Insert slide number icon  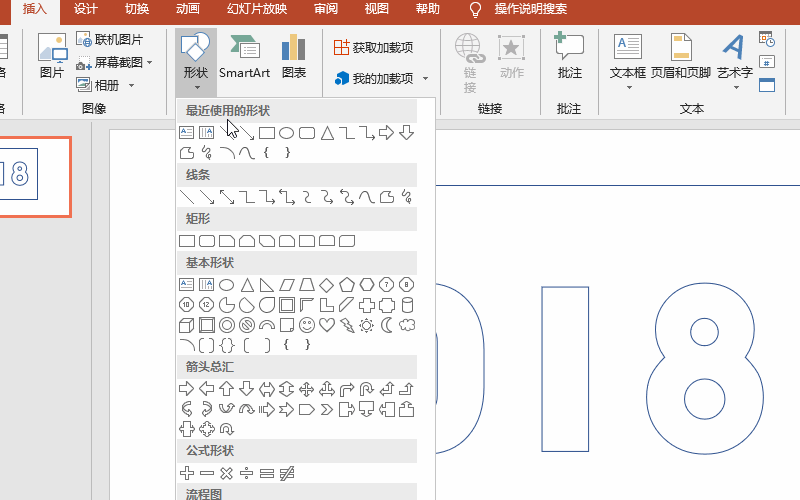pyautogui.click(x=767, y=62)
